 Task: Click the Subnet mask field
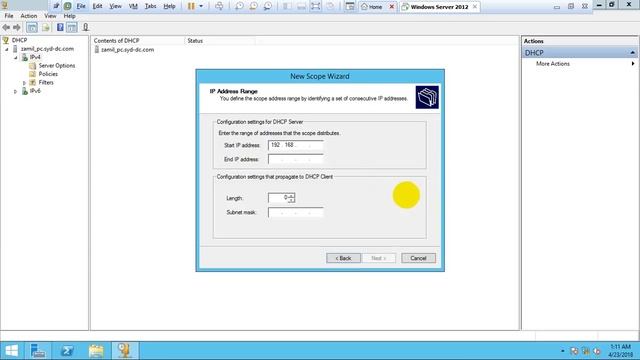pyautogui.click(x=296, y=212)
